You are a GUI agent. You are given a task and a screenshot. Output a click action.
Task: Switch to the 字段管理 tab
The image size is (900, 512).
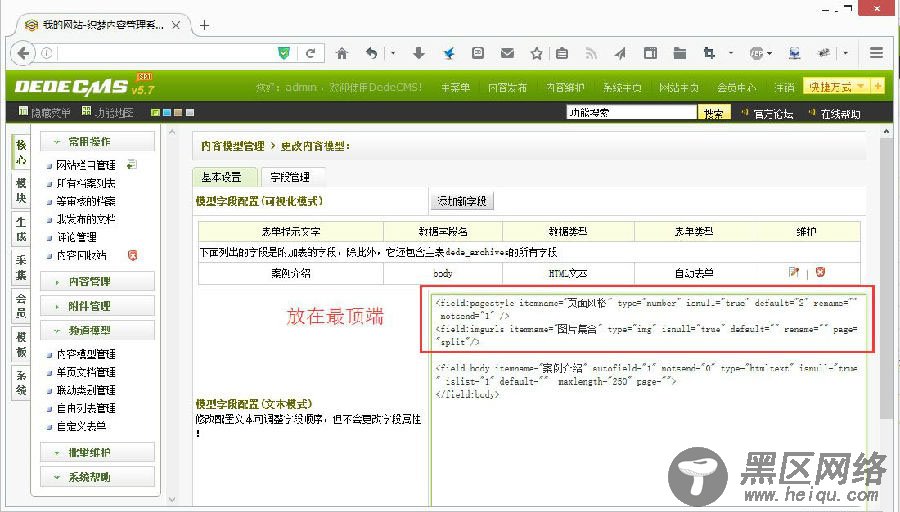tap(293, 177)
